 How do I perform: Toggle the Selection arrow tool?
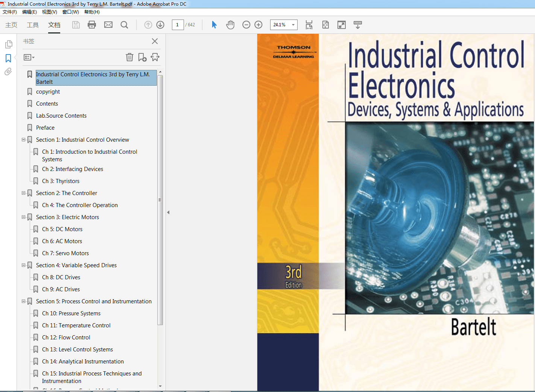pyautogui.click(x=214, y=24)
